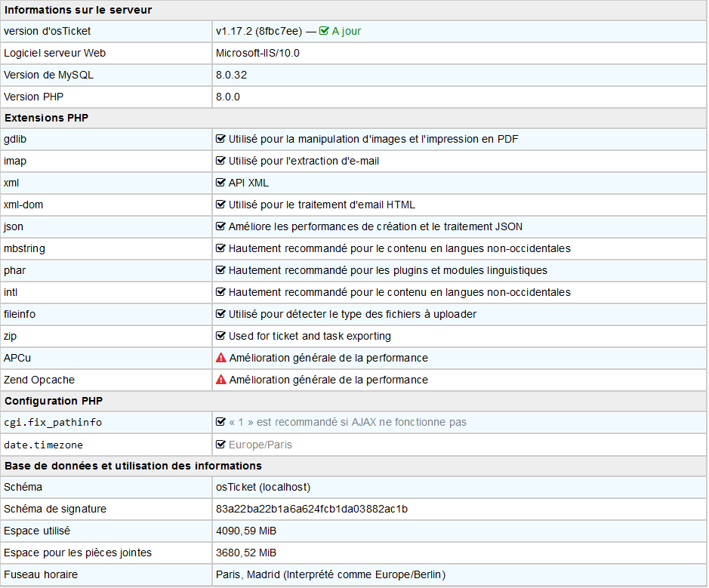Click the check icon in zip row
This screenshot has width=709, height=588.
pos(220,336)
